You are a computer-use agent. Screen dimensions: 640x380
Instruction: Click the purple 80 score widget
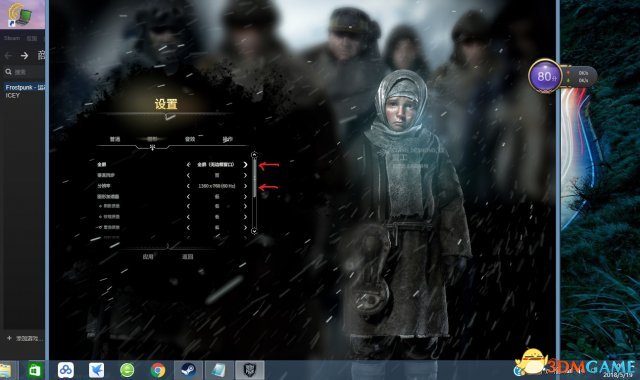coord(544,76)
